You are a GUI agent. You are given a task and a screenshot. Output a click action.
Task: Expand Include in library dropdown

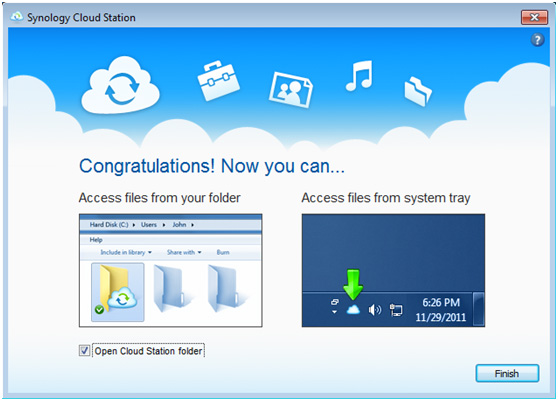tap(126, 252)
